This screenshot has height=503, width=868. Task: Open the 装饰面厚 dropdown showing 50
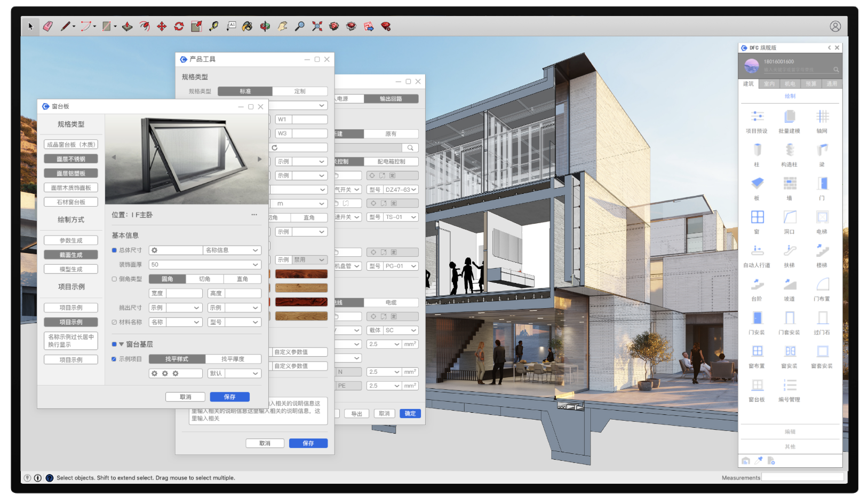[x=205, y=265]
